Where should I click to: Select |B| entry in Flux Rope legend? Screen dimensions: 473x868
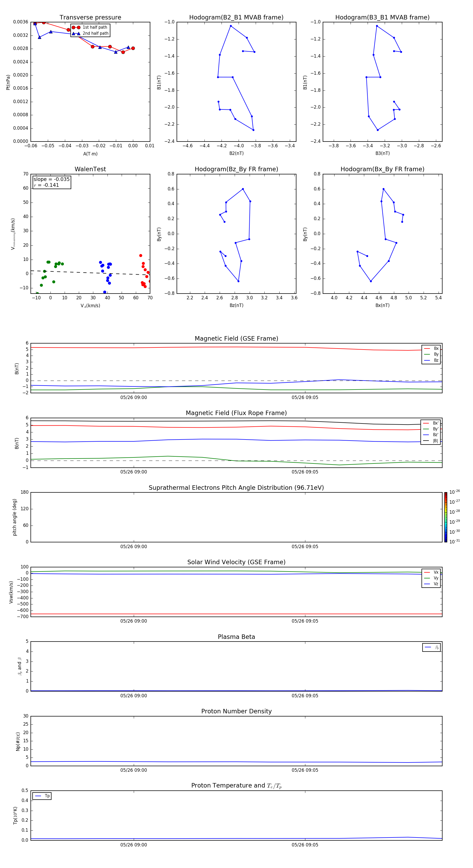(431, 441)
